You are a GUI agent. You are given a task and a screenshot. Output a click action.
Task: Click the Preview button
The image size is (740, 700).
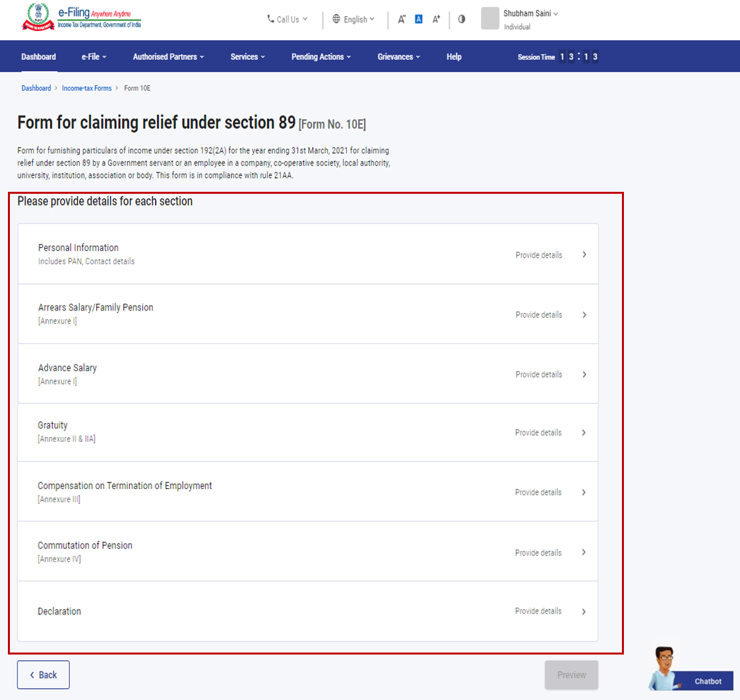(571, 674)
